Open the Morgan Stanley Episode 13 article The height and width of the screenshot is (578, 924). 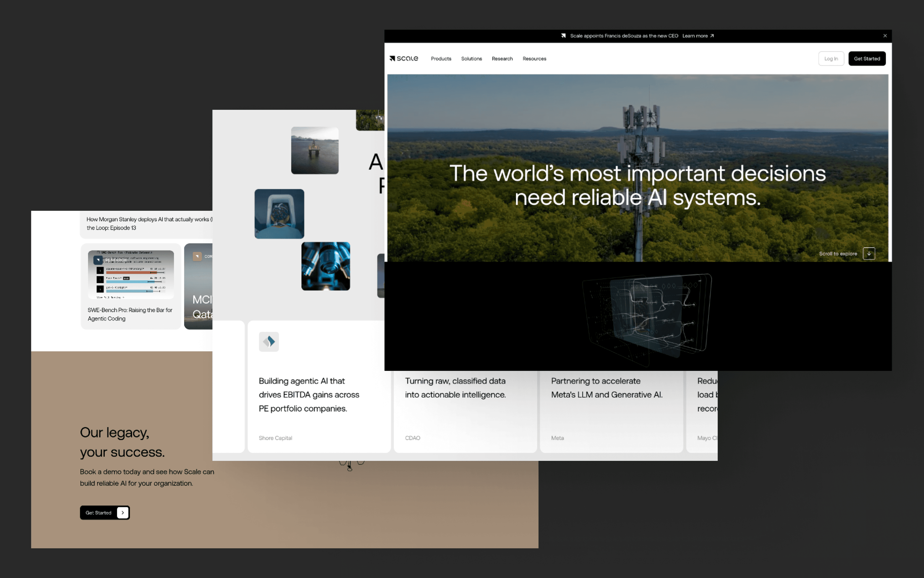(146, 224)
